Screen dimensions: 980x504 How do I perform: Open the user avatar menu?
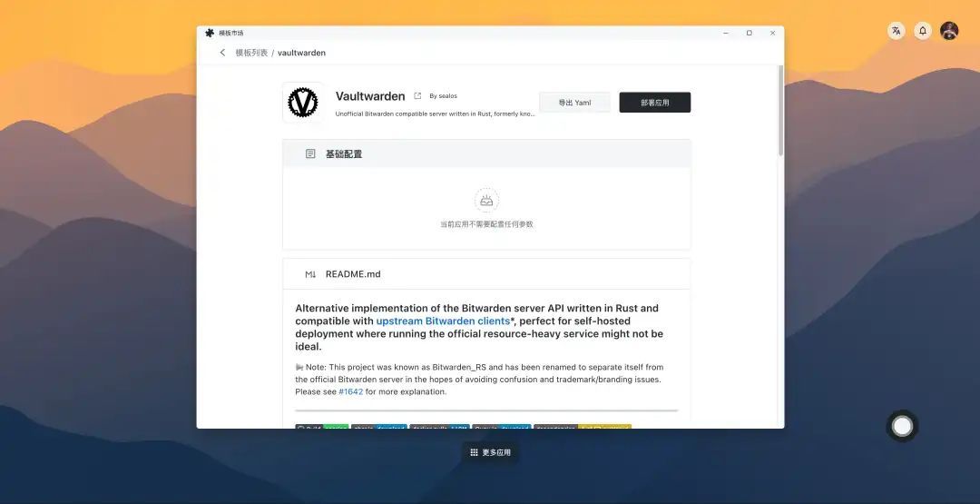click(x=949, y=31)
